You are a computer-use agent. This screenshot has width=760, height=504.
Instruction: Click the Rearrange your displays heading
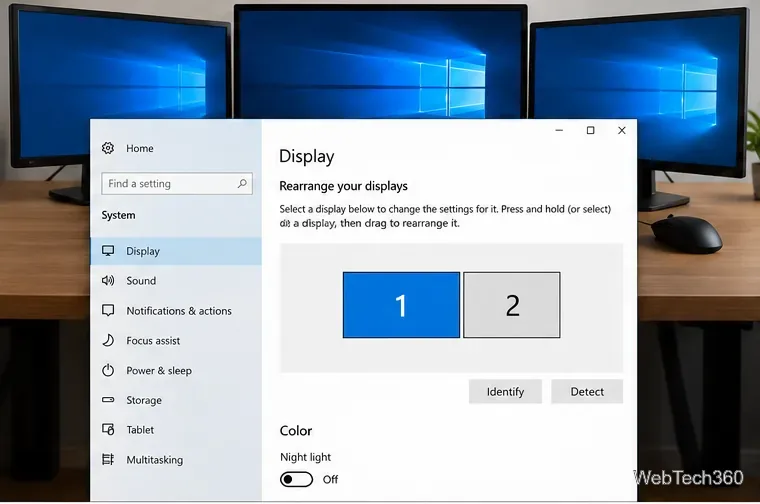tap(343, 186)
